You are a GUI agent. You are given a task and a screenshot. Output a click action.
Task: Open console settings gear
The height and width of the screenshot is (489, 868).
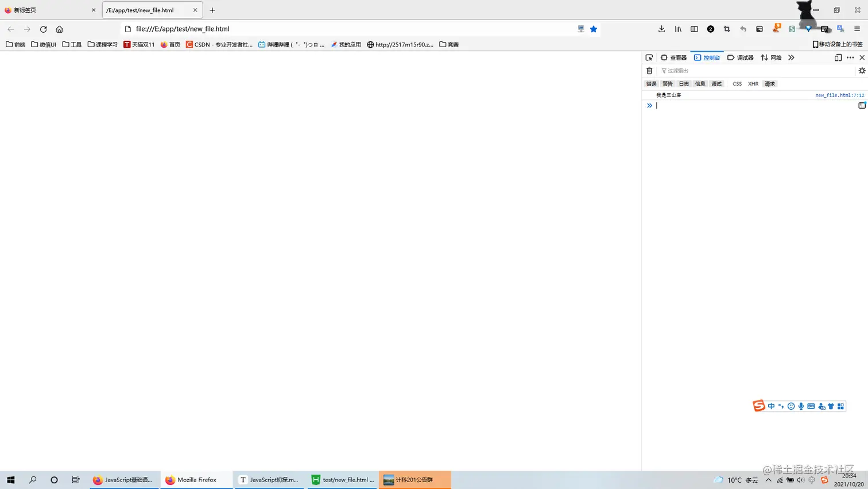(862, 71)
